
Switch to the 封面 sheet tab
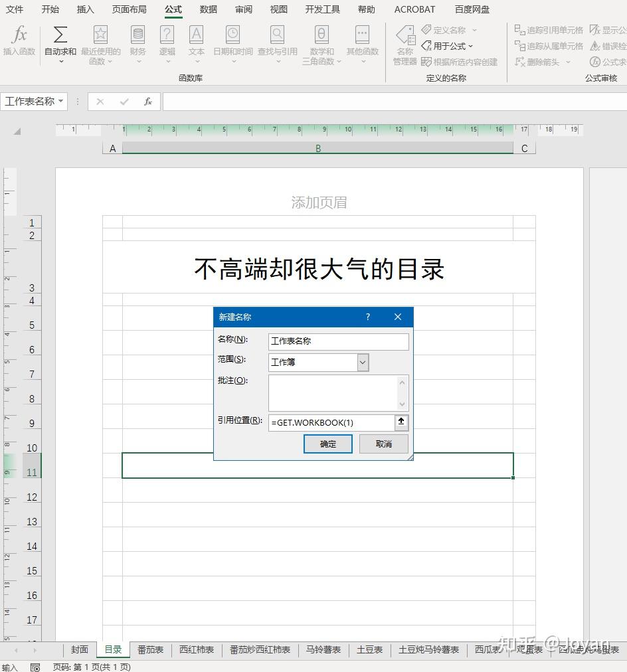click(x=79, y=649)
